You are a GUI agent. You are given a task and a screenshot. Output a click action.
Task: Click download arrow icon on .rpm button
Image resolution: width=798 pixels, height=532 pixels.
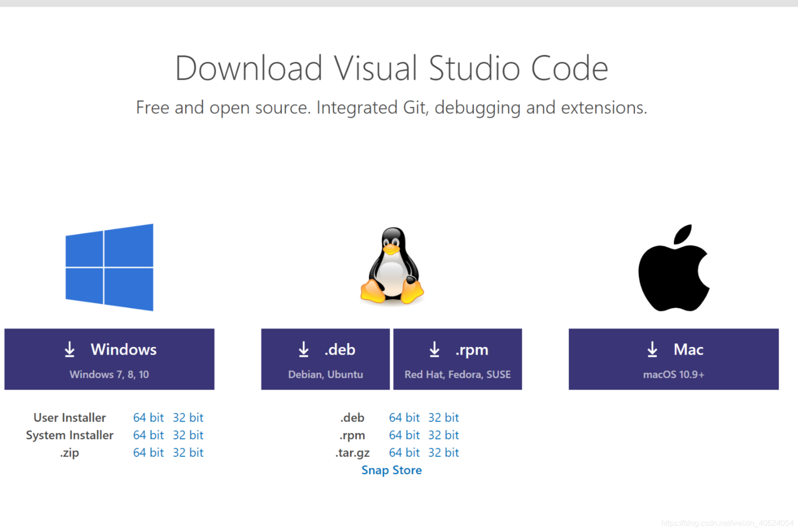[434, 349]
